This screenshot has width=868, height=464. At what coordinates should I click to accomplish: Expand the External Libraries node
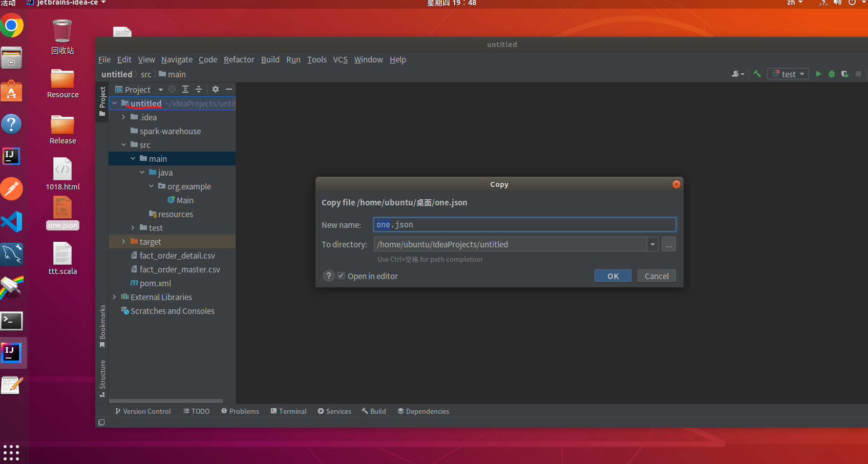tap(114, 297)
